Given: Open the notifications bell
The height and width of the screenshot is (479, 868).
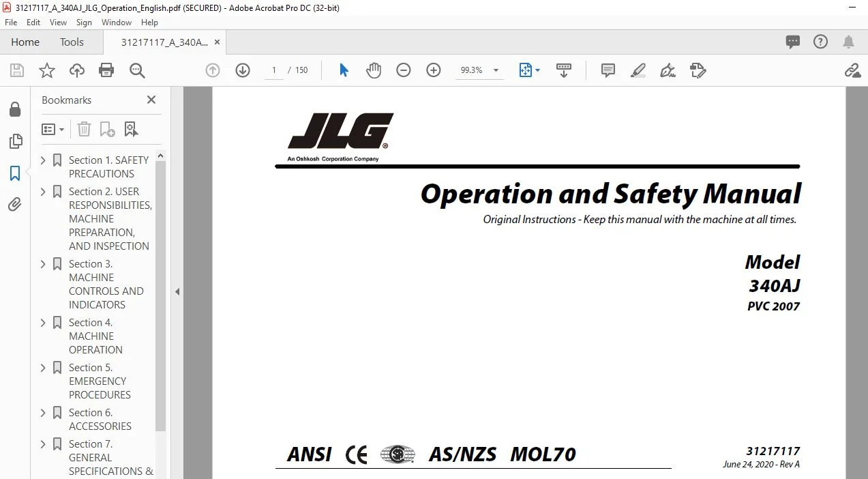Looking at the screenshot, I should [848, 42].
